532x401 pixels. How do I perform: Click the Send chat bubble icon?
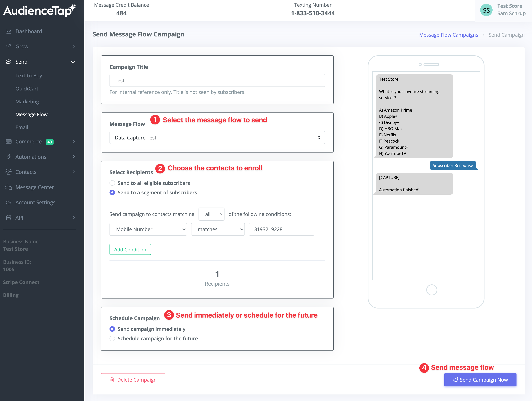coord(9,62)
